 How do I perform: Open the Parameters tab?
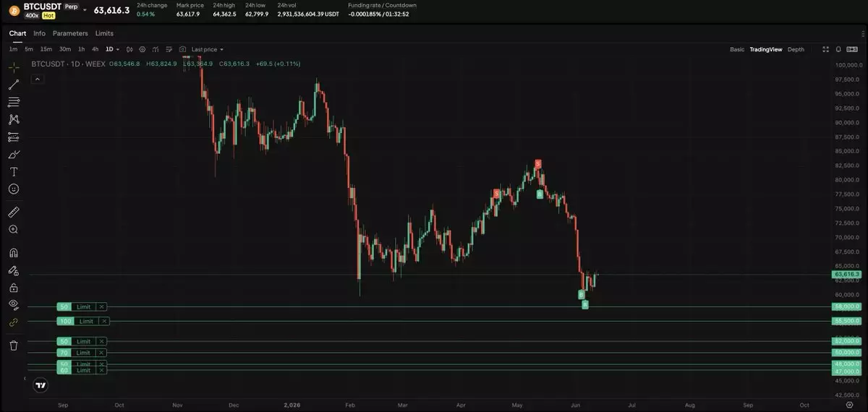click(x=70, y=33)
